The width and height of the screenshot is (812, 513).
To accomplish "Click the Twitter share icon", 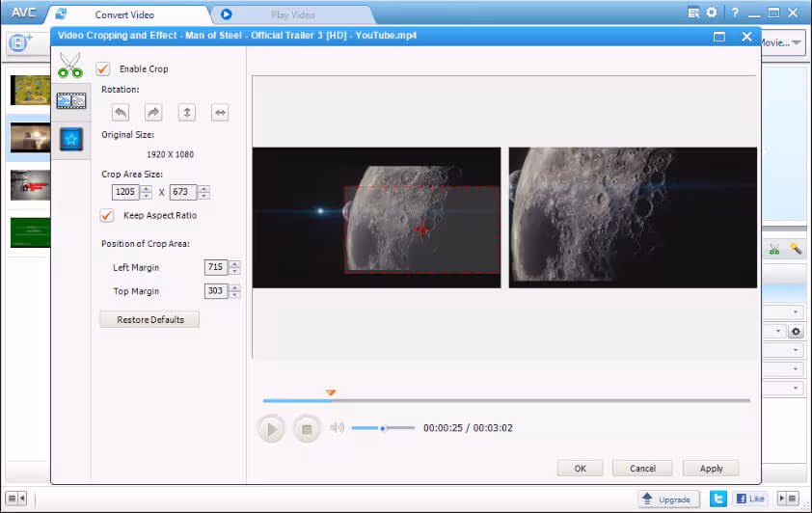I will [x=718, y=499].
